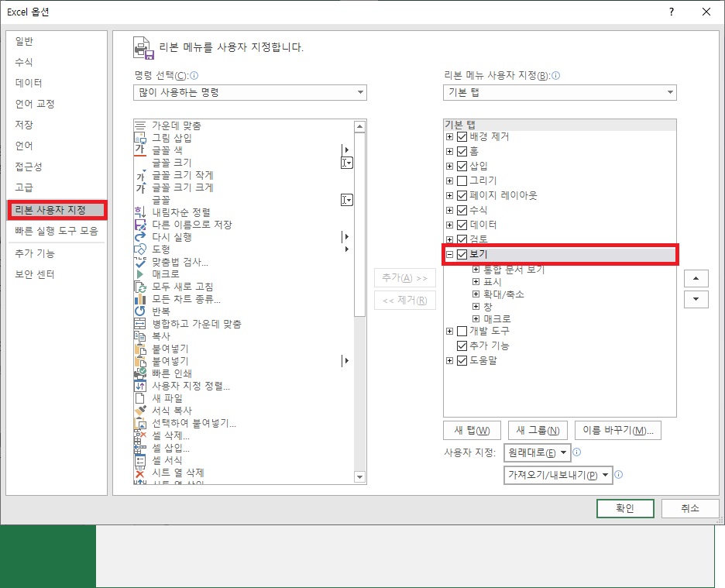Confirm with the 확인 button

625,508
